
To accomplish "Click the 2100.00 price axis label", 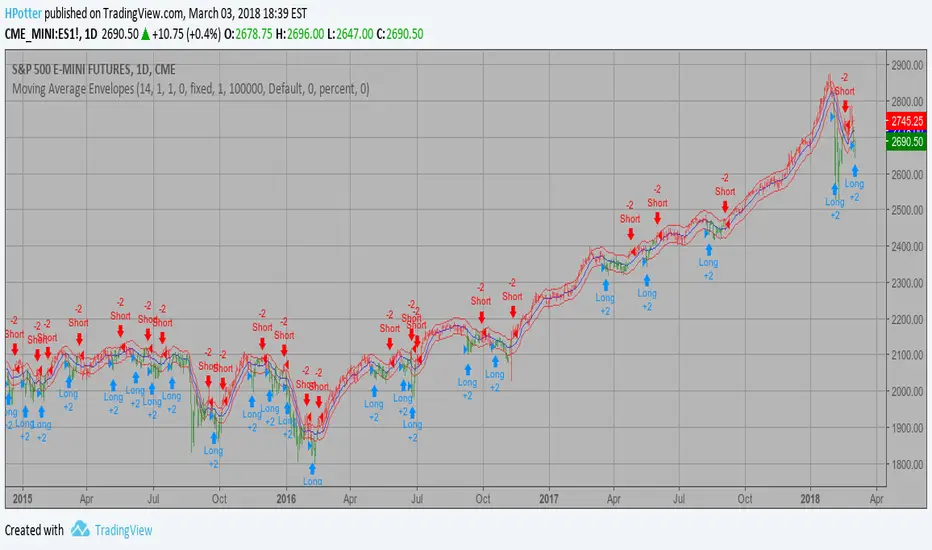I will click(x=907, y=355).
